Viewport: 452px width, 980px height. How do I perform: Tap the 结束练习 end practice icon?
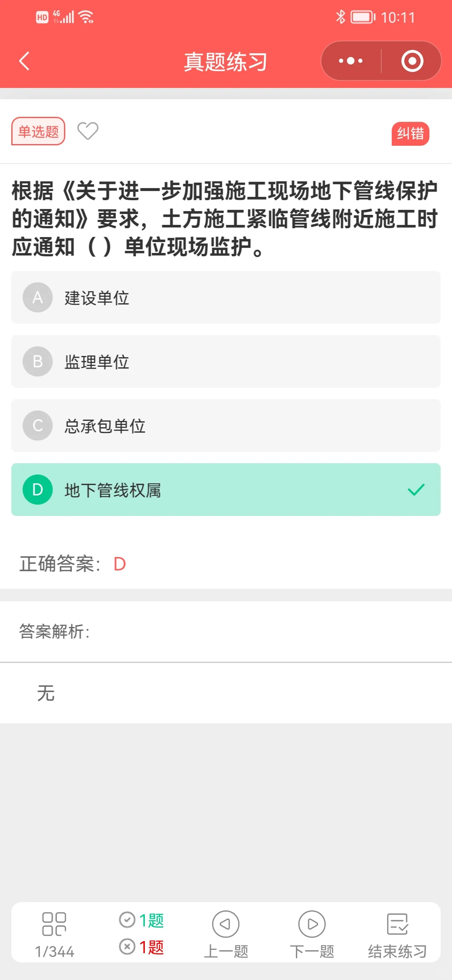point(398,924)
